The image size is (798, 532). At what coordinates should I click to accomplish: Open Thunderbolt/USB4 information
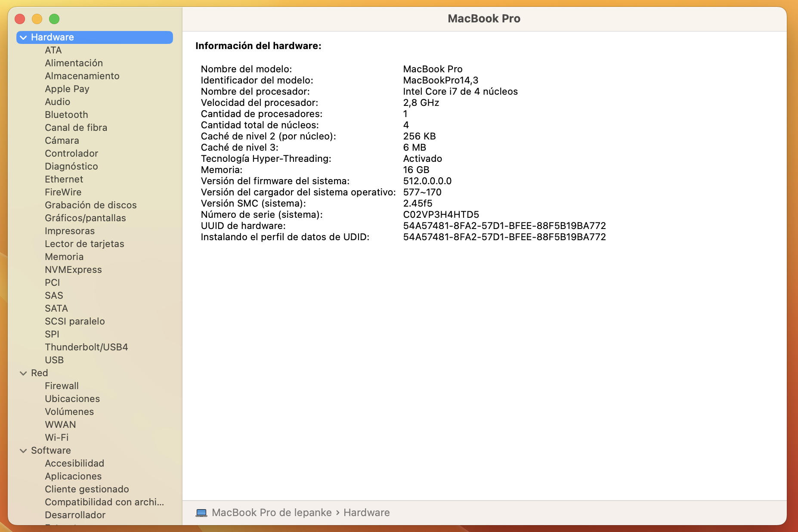(87, 347)
